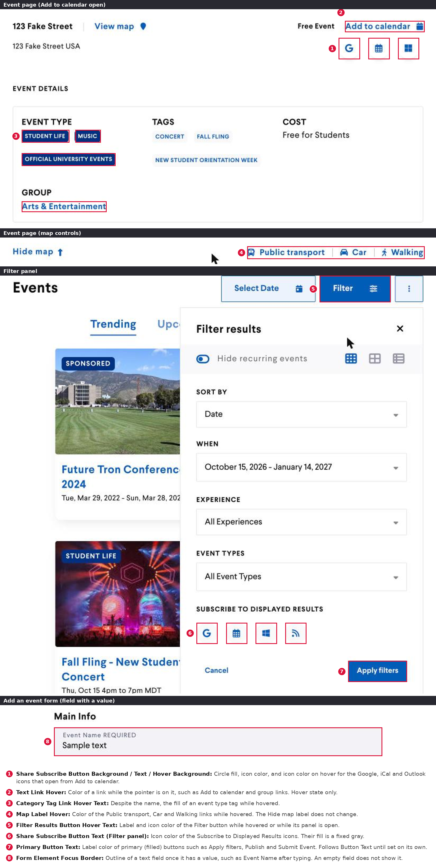Subscribe via RSS feed icon
436x868 pixels.
coord(296,633)
